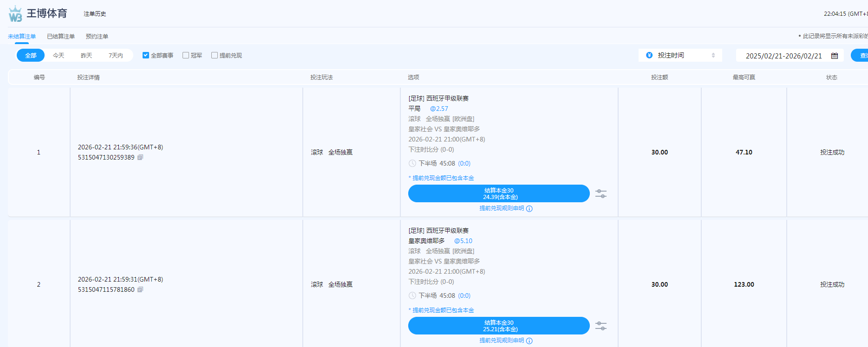This screenshot has height=347, width=868.
Task: Open cash-out settings slider icon for bet 2
Action: [601, 326]
